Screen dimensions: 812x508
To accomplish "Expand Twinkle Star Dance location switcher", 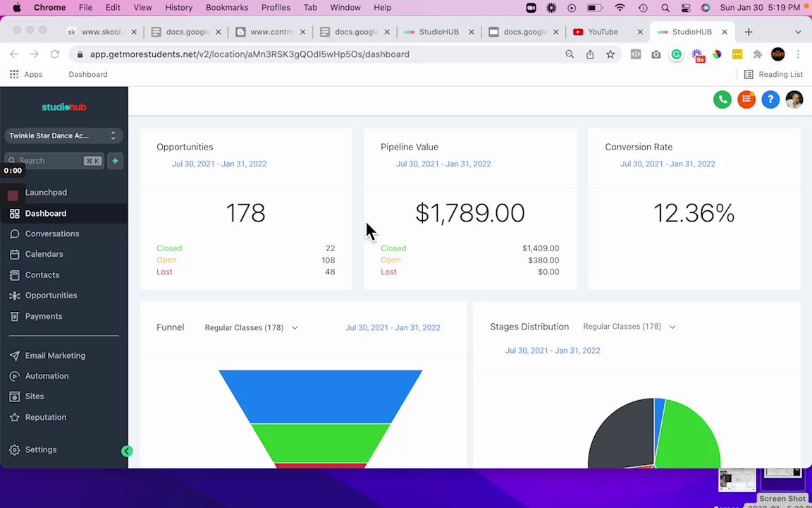I will pyautogui.click(x=63, y=135).
